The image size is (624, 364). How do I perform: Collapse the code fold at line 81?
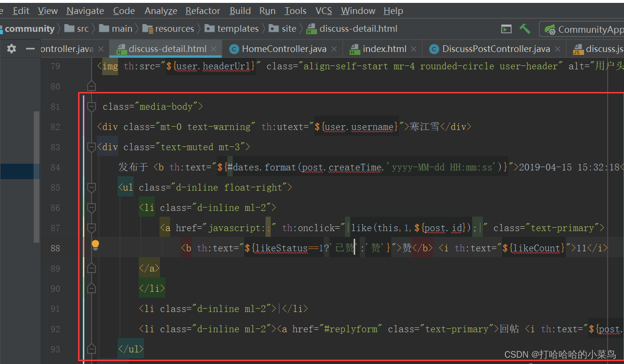pos(92,106)
